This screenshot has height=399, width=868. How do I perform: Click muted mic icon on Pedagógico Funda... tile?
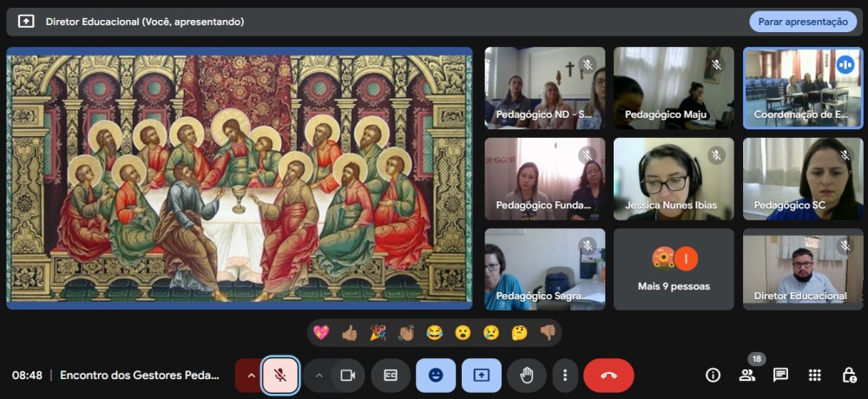pyautogui.click(x=588, y=155)
